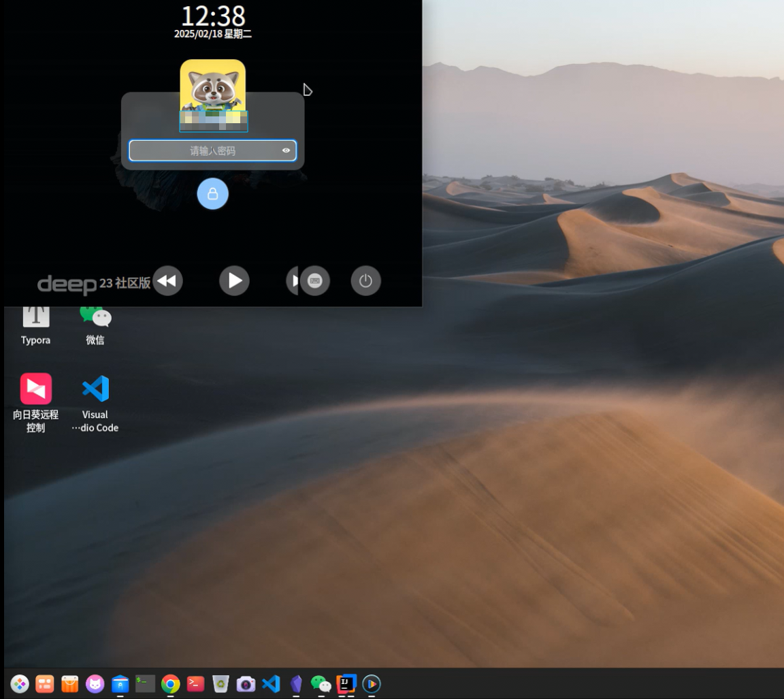Click the raccoon user avatar
The height and width of the screenshot is (699, 784).
pyautogui.click(x=213, y=86)
